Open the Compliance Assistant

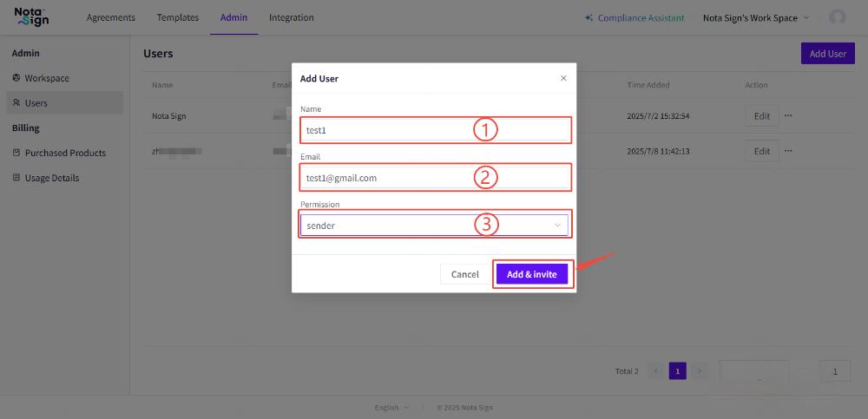click(x=635, y=17)
